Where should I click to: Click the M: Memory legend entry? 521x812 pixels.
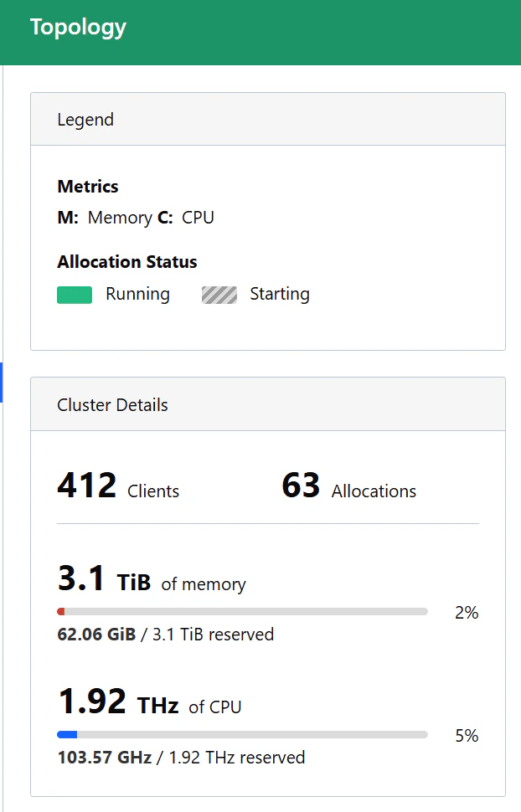click(105, 218)
